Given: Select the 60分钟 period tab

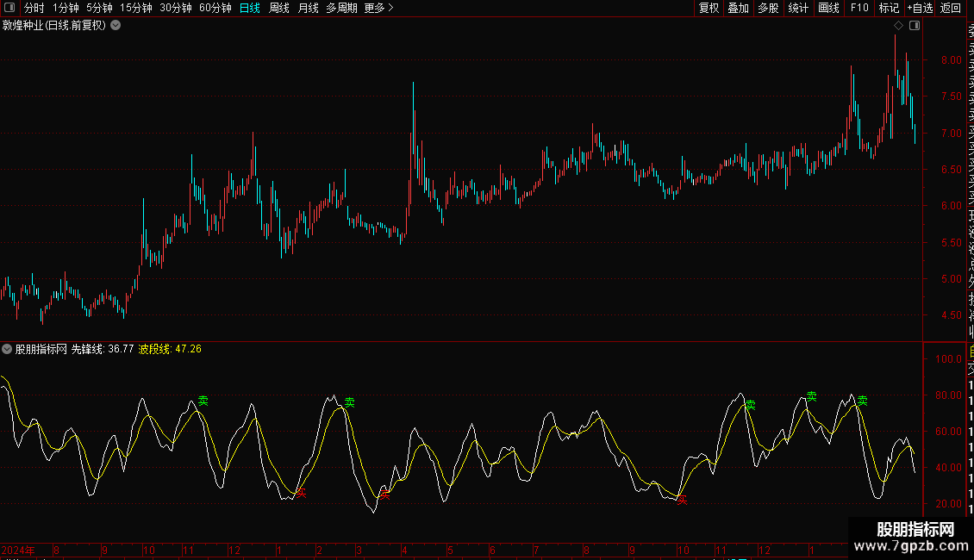Looking at the screenshot, I should [215, 8].
